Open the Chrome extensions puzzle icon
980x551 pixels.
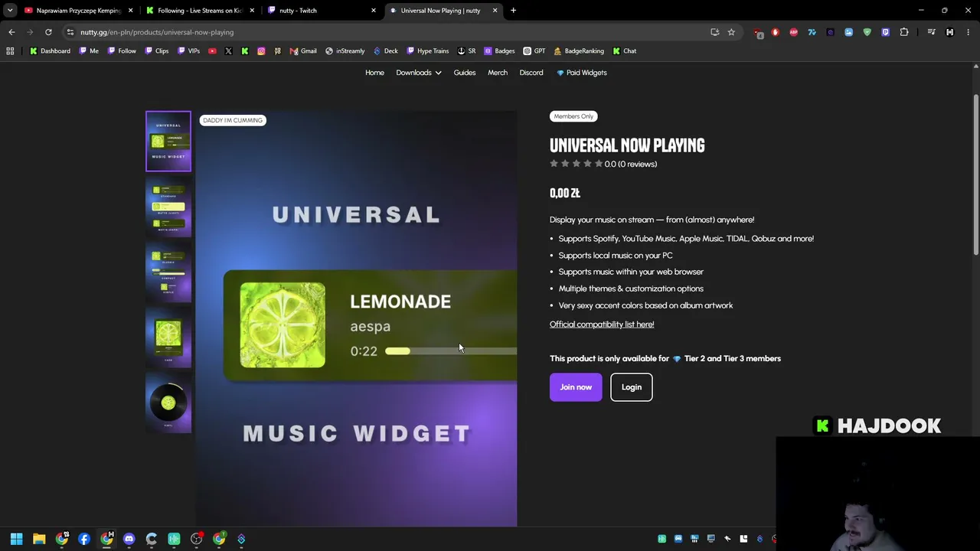click(x=904, y=32)
